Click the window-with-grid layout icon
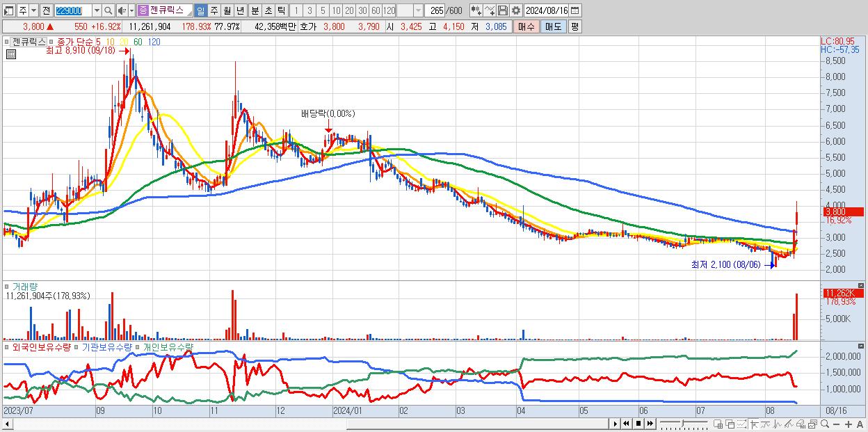 click(718, 424)
